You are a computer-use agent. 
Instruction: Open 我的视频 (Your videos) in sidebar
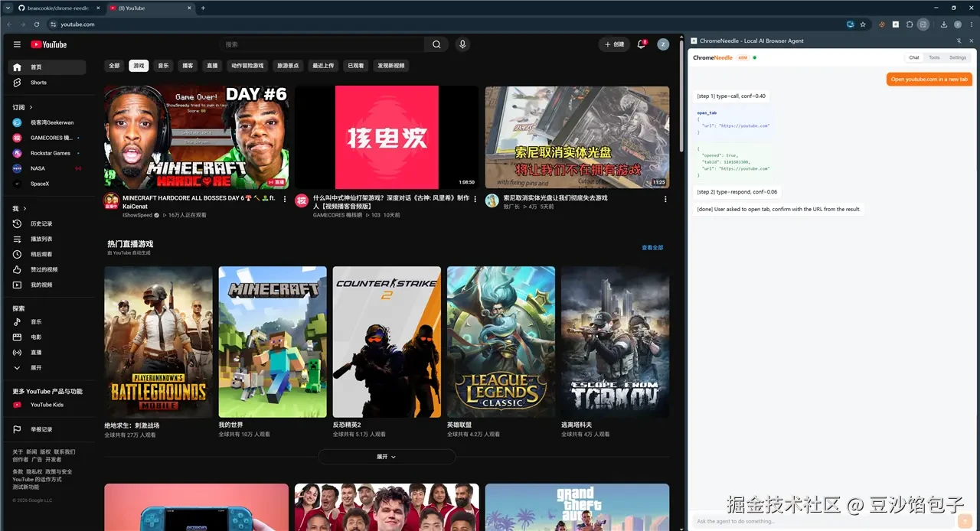[x=47, y=285]
